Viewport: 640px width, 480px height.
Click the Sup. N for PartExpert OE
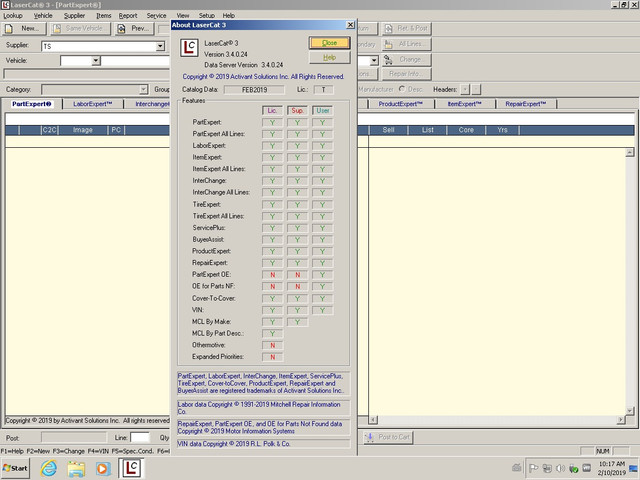pos(298,275)
